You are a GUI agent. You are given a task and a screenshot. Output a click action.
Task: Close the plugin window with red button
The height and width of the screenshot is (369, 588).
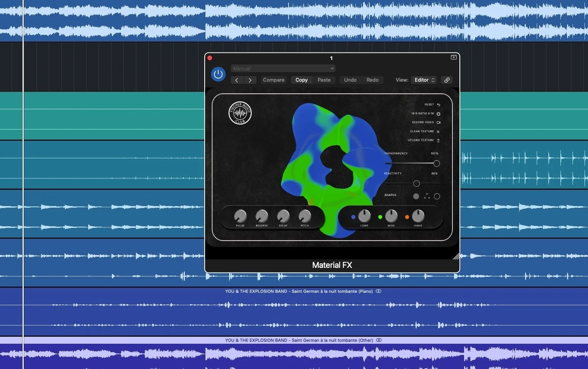tap(210, 58)
